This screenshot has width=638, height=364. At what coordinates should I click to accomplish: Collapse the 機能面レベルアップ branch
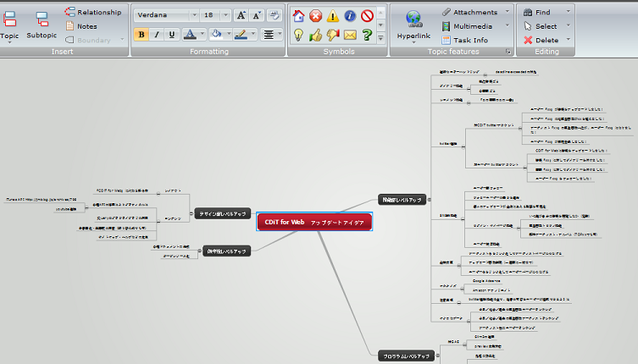tap(429, 200)
